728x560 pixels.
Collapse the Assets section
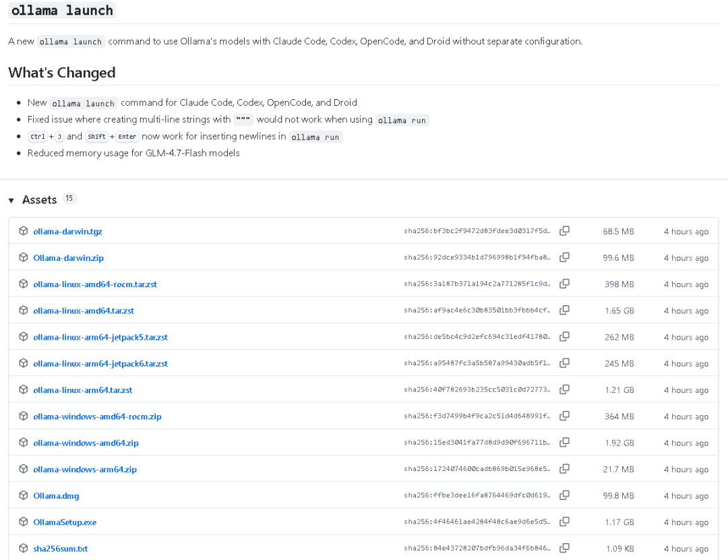pyautogui.click(x=11, y=200)
